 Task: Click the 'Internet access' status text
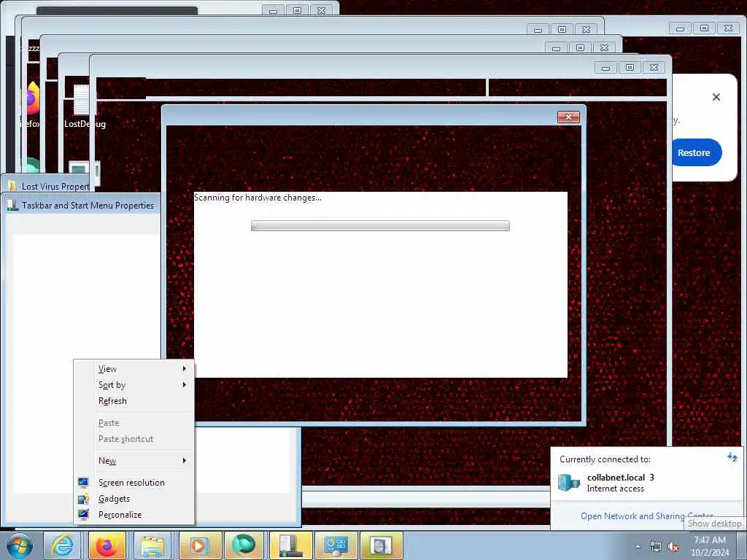tap(616, 489)
